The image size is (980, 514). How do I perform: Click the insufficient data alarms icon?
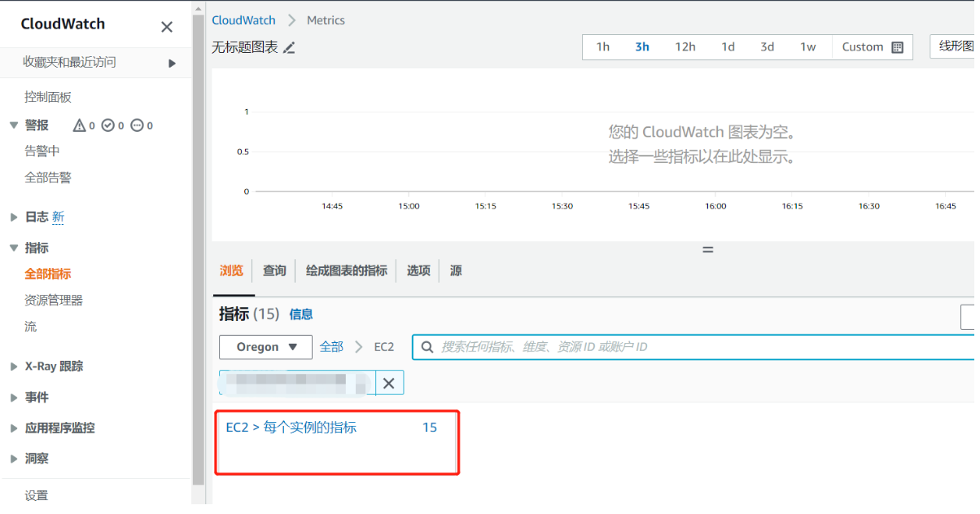(x=137, y=125)
